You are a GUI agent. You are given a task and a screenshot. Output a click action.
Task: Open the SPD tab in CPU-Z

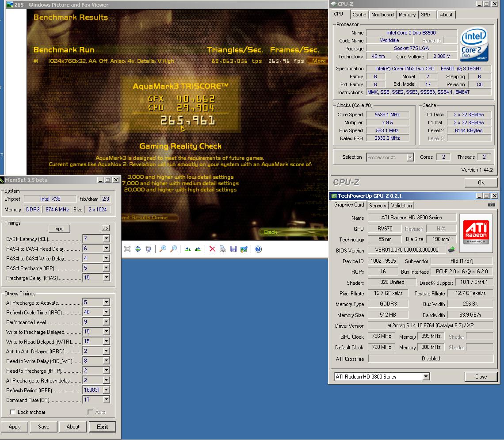pyautogui.click(x=426, y=15)
